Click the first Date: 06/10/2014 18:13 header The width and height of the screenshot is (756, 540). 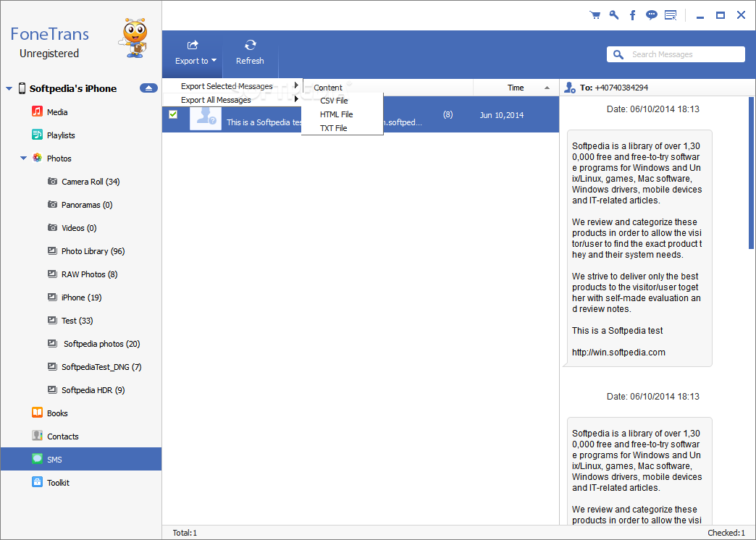point(653,109)
